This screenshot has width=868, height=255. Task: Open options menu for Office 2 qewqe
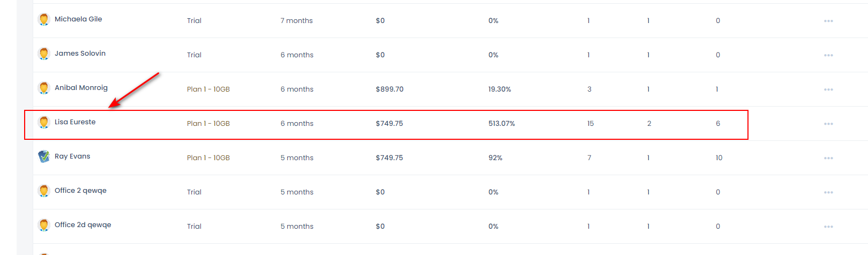[x=828, y=192]
